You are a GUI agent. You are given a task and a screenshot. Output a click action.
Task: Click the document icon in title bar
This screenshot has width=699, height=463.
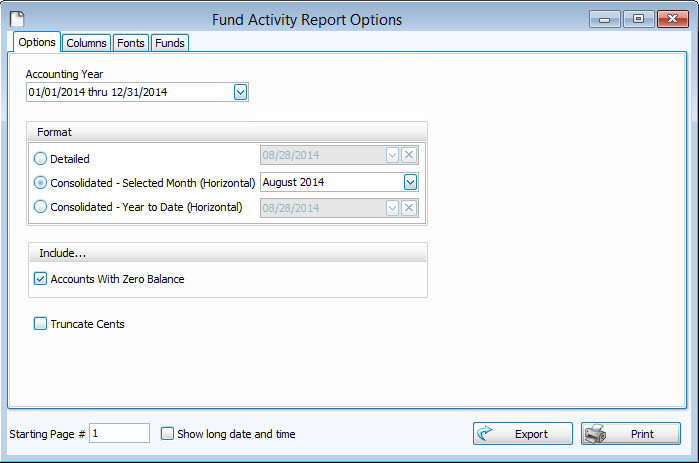17,18
